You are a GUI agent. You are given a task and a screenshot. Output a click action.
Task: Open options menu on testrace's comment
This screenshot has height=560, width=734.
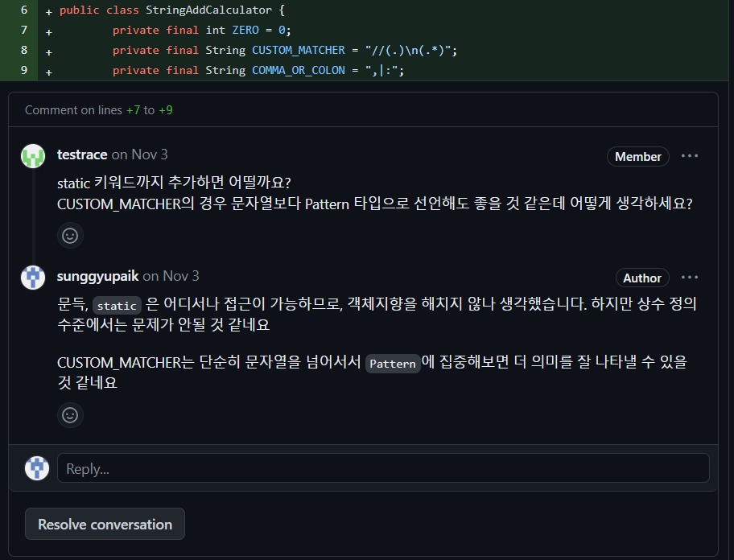click(690, 156)
